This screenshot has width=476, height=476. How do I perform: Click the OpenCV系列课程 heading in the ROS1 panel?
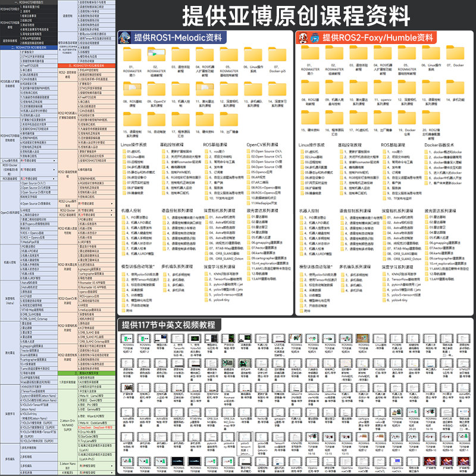pyautogui.click(x=262, y=145)
